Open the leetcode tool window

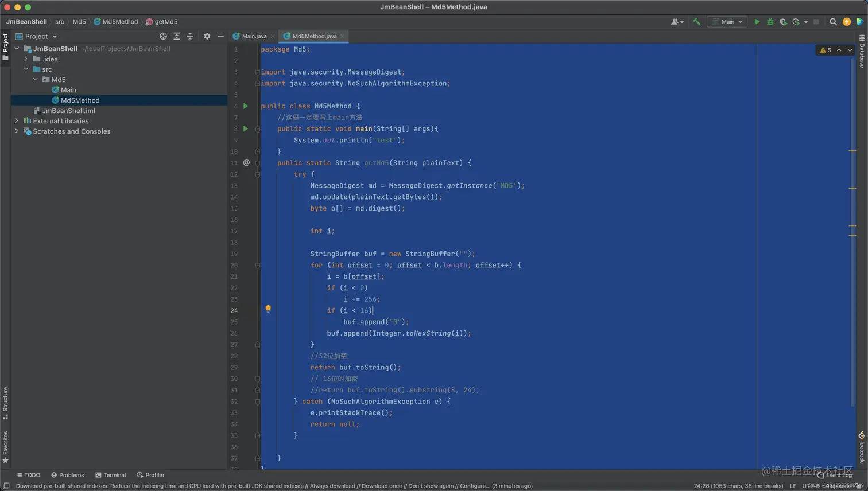click(x=862, y=448)
